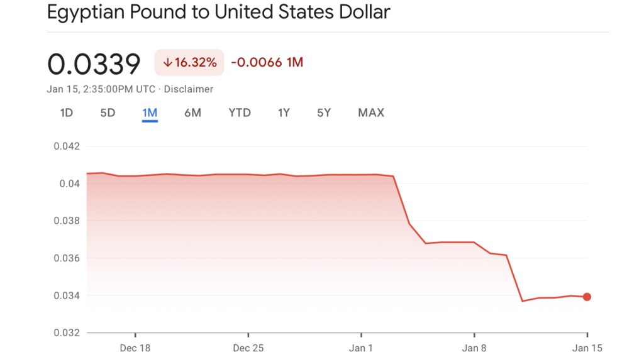644x362 pixels.
Task: View the 1Y performance chart
Action: click(283, 113)
